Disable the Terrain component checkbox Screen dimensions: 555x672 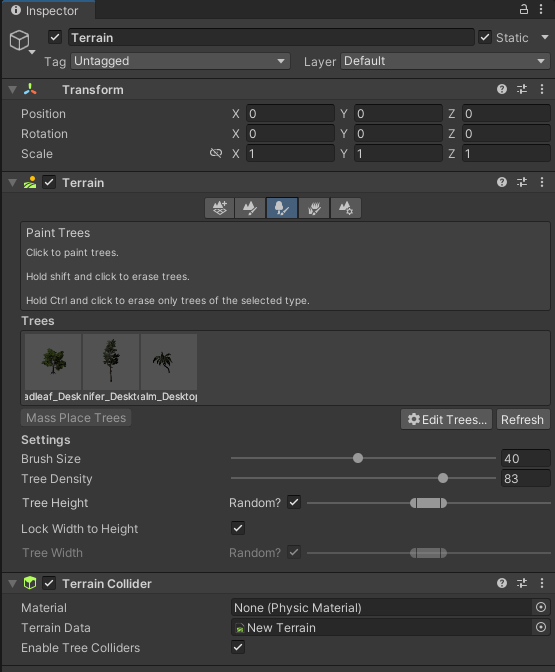[x=49, y=183]
